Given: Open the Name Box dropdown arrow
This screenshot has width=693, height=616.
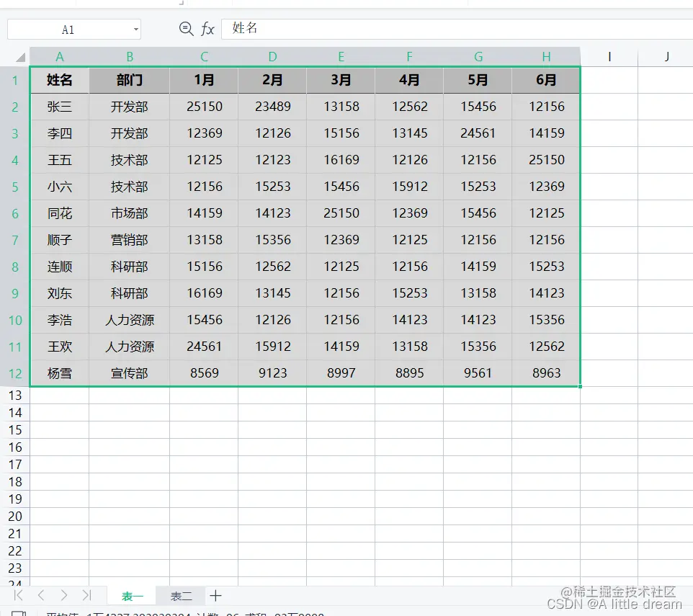Looking at the screenshot, I should coord(135,30).
